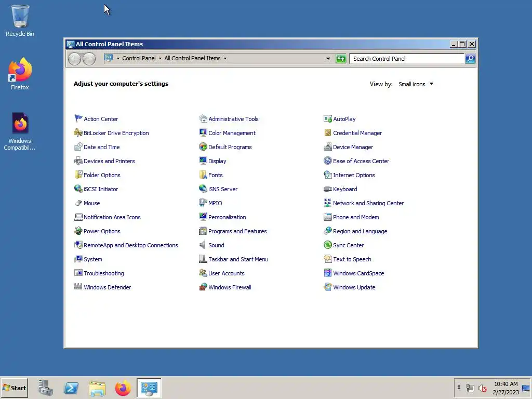Click the Sync Center green icon

[328, 245]
